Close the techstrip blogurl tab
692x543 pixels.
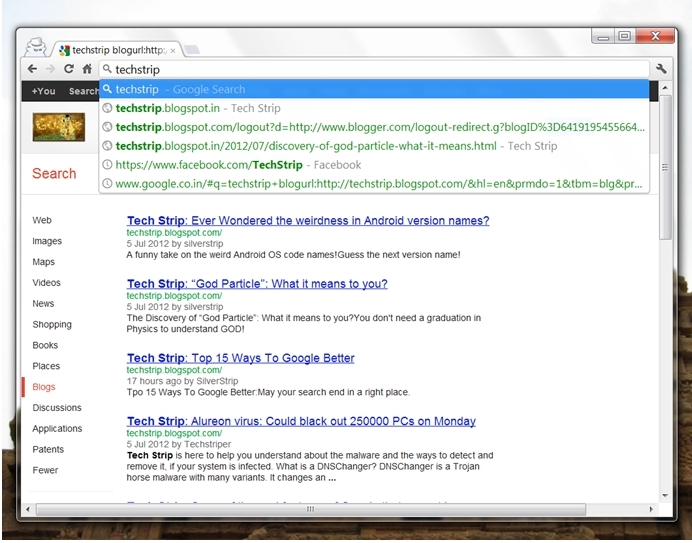[173, 51]
